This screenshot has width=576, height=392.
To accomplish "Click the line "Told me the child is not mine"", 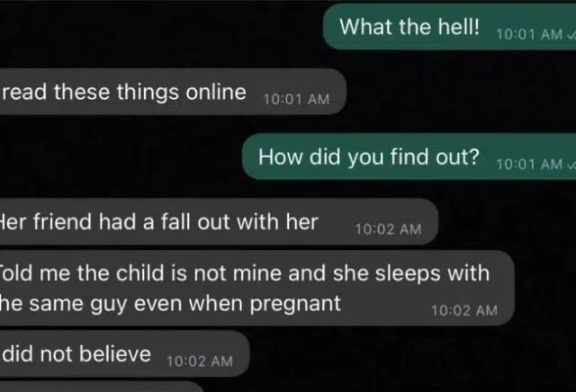I will (x=244, y=273).
